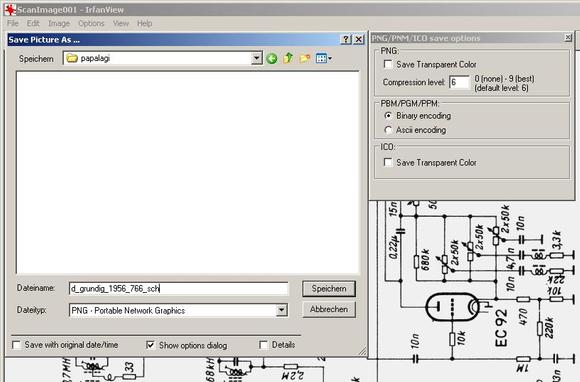580x382 pixels.
Task: Select Ascii encoding option
Action: tap(388, 130)
